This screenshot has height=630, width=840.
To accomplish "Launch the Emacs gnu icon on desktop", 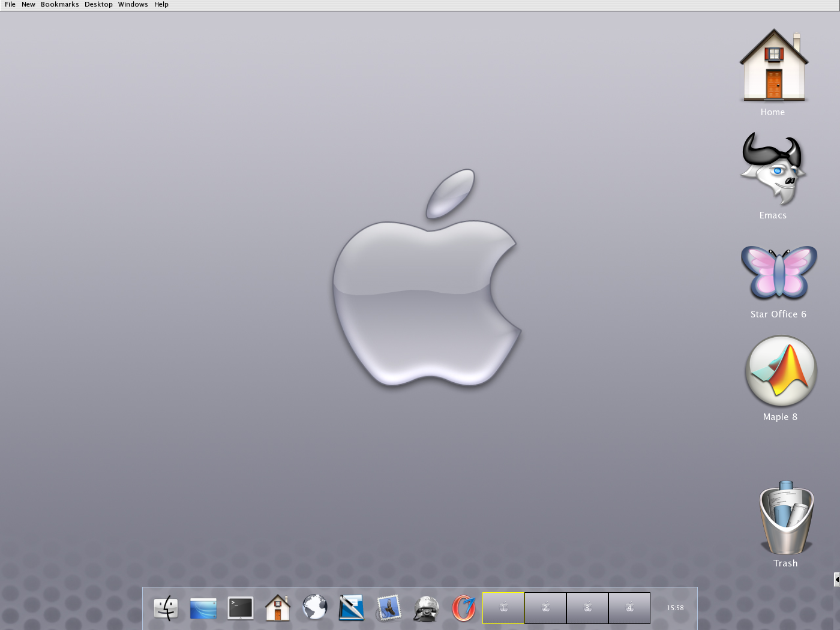I will tap(772, 169).
